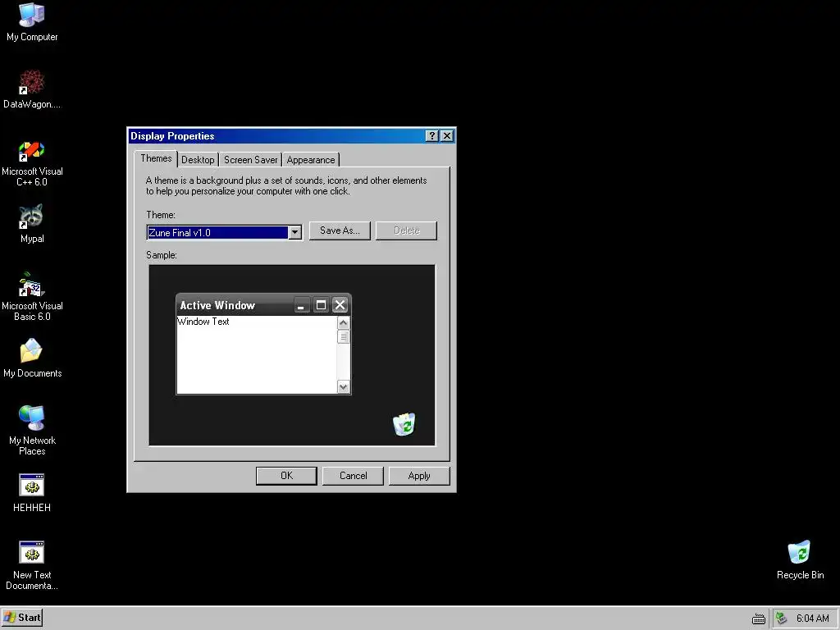The height and width of the screenshot is (630, 840).
Task: Open the Start menu
Action: point(22,618)
